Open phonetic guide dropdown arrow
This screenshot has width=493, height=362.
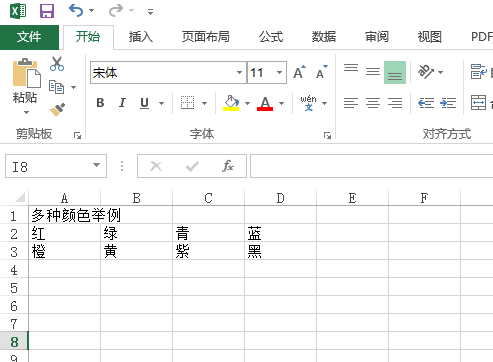(325, 103)
